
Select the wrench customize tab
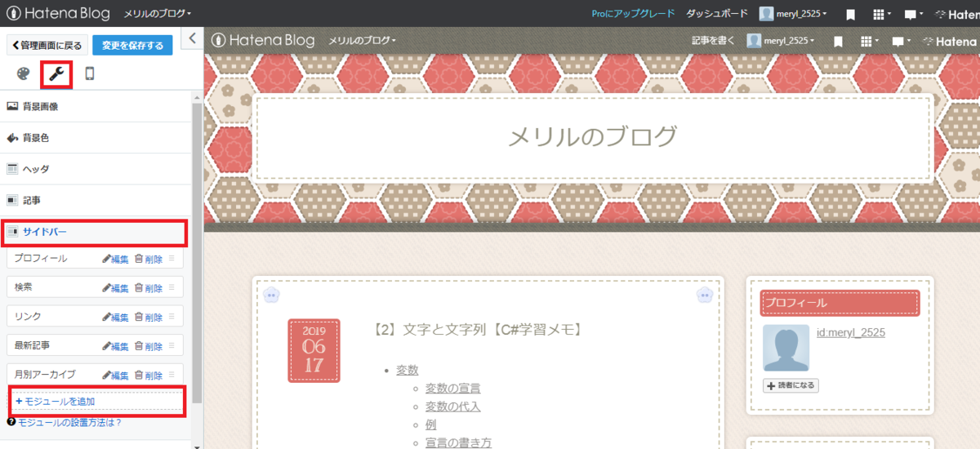(56, 73)
